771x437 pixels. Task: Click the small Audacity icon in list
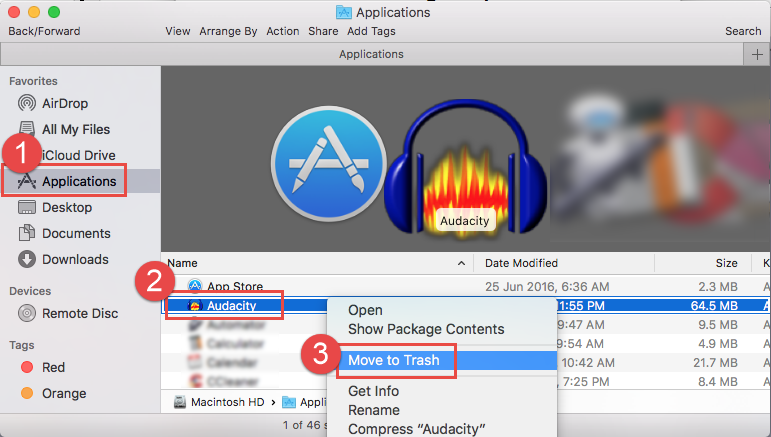[195, 305]
